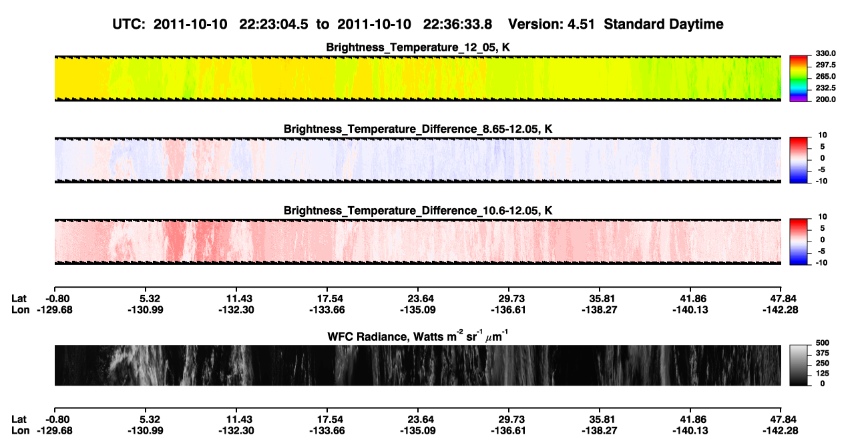Click the 375 label on the WFC colorbar
The height and width of the screenshot is (445, 868).
tap(823, 353)
